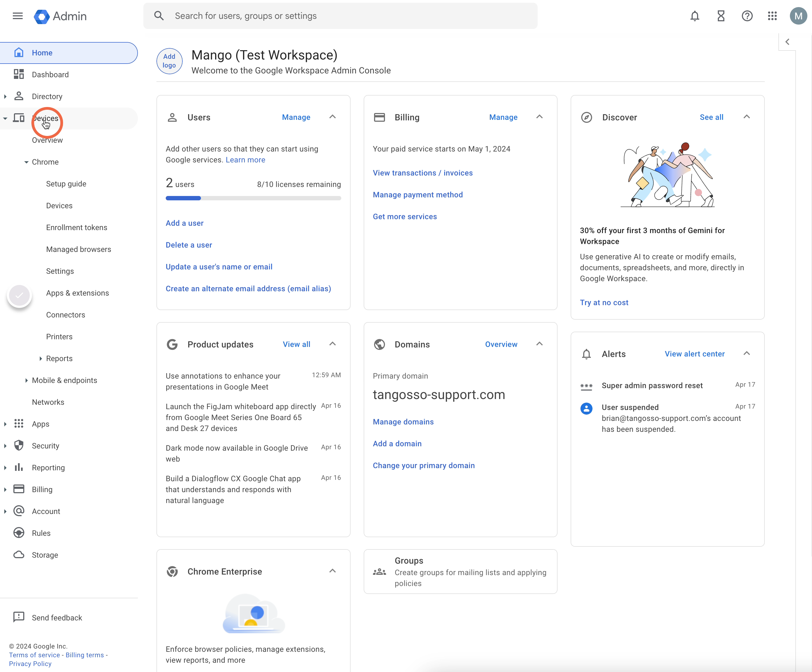812x672 pixels.
Task: Click the search users, groups or settings field
Action: coord(340,16)
